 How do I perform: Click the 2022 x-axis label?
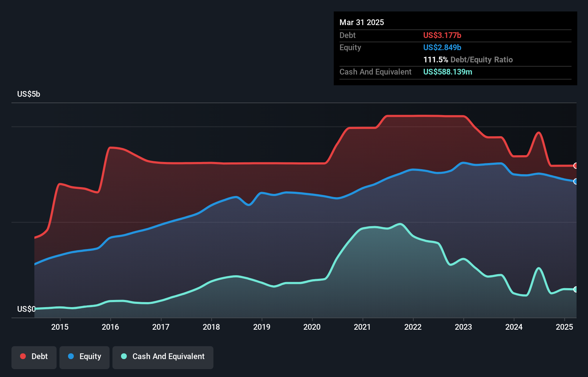413,327
